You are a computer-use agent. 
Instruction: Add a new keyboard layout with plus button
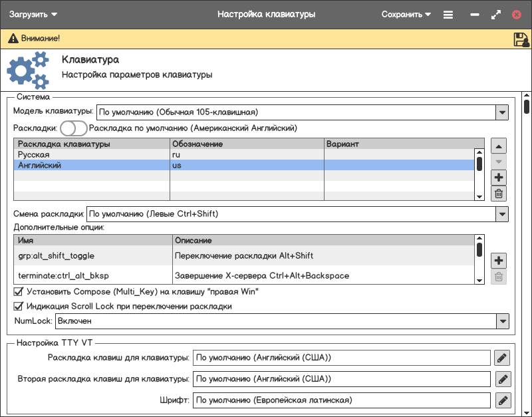click(x=499, y=178)
